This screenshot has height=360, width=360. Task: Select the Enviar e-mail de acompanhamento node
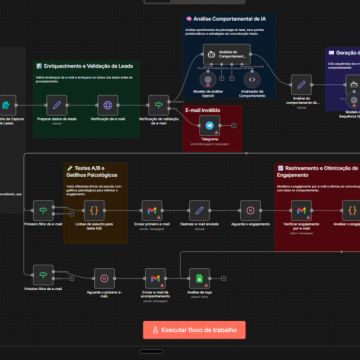(x=155, y=278)
